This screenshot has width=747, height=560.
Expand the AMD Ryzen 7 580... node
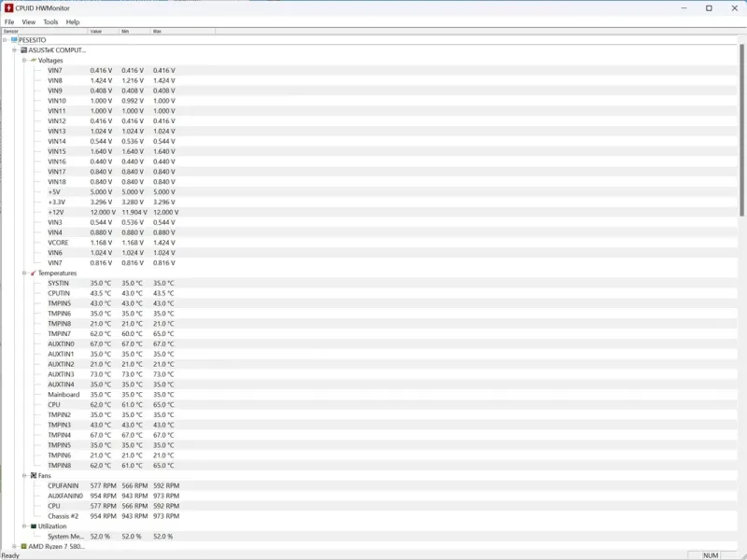coord(14,546)
